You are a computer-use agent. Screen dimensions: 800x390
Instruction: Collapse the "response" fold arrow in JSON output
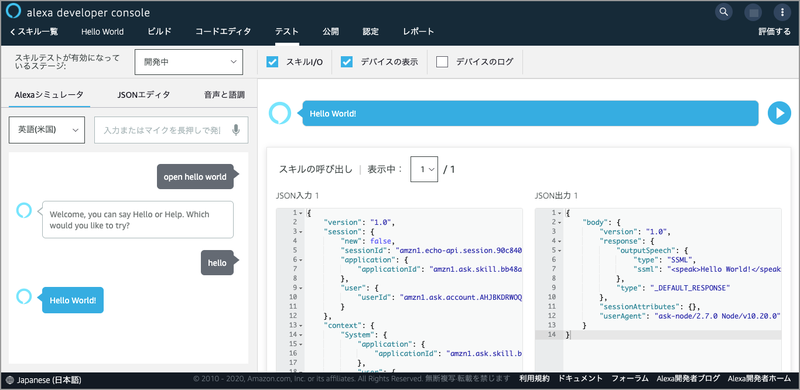click(x=560, y=241)
